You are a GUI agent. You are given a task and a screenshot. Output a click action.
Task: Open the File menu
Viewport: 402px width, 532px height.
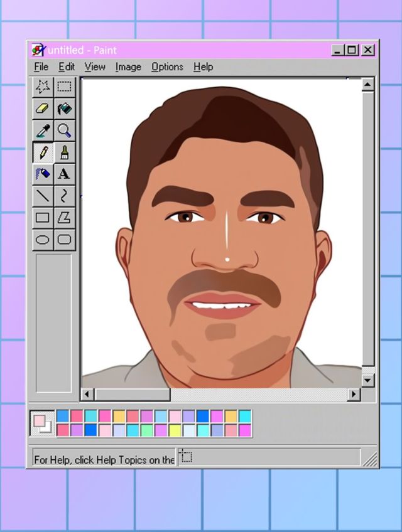click(x=41, y=66)
